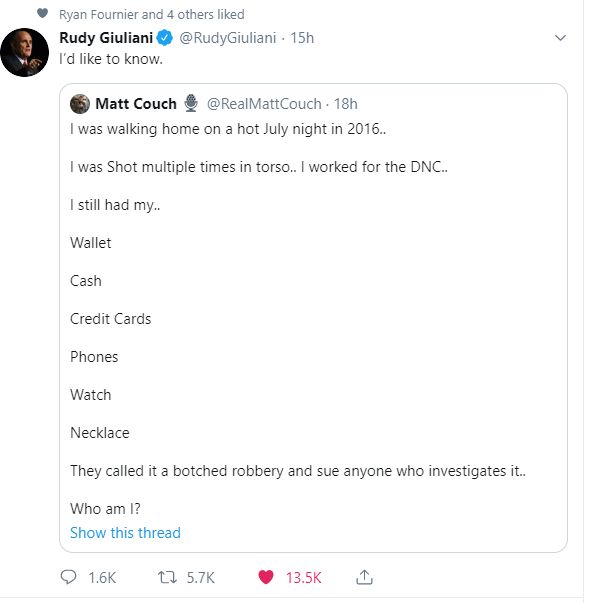The image size is (590, 603).
Task: Click the microphone emoji beside Matt Couch
Action: click(x=193, y=104)
